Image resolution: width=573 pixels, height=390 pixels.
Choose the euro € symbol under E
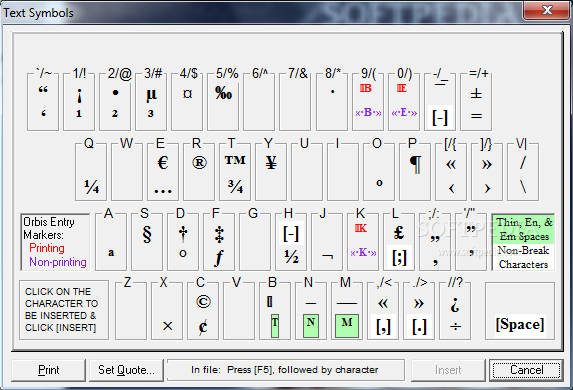click(163, 163)
